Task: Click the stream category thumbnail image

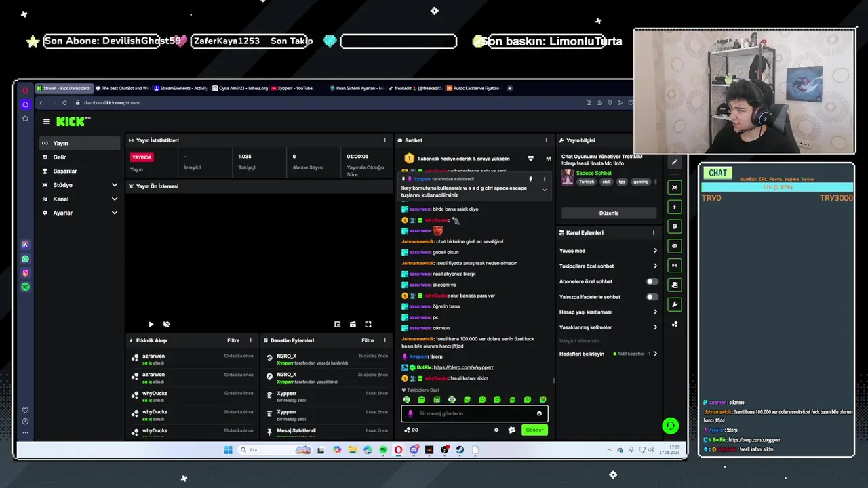Action: 567,178
